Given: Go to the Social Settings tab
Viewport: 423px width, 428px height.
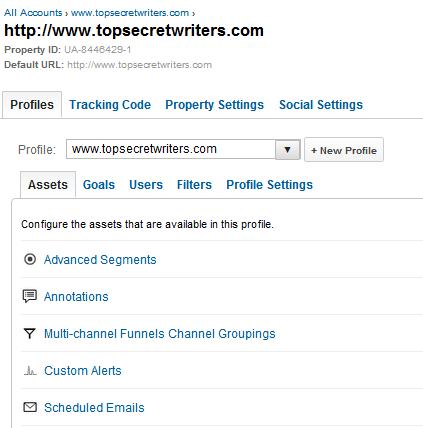Looking at the screenshot, I should (x=321, y=105).
